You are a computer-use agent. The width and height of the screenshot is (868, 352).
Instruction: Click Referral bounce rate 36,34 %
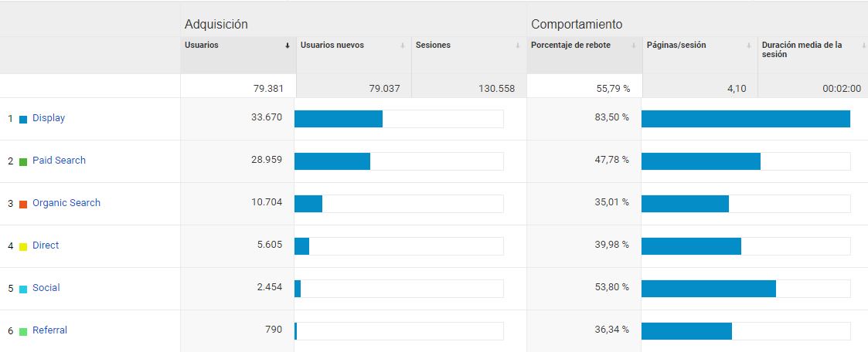click(611, 330)
